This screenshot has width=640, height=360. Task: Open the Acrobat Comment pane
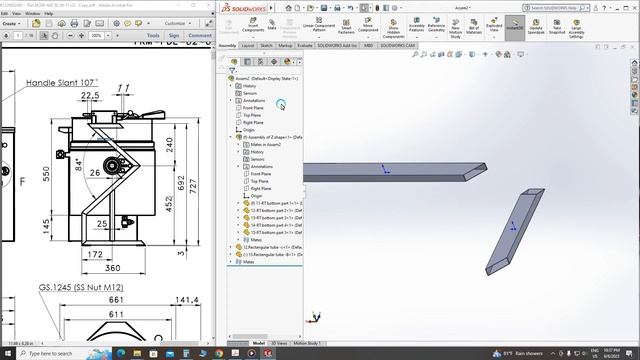tap(200, 36)
